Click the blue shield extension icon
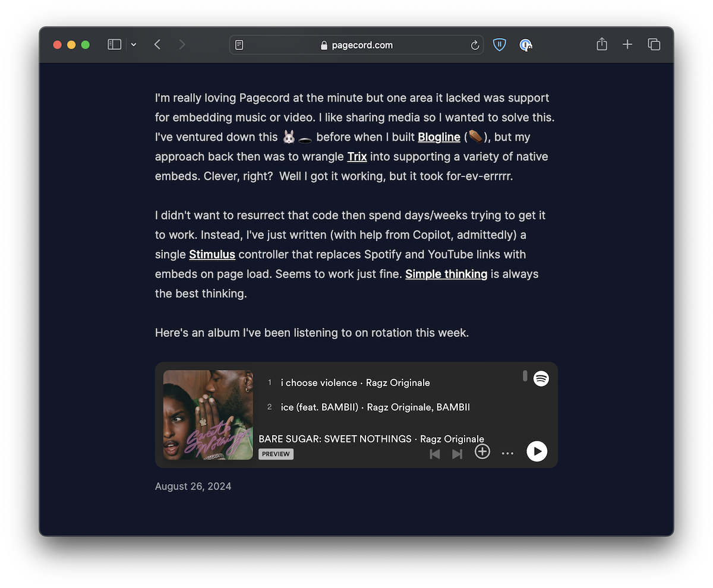The width and height of the screenshot is (713, 588). pos(500,45)
